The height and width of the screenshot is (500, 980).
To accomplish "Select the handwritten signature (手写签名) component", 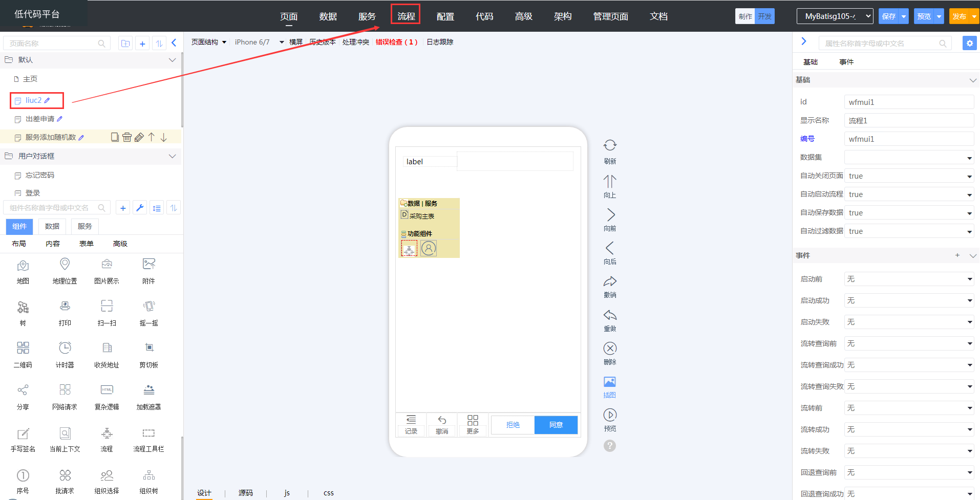I will tap(23, 433).
